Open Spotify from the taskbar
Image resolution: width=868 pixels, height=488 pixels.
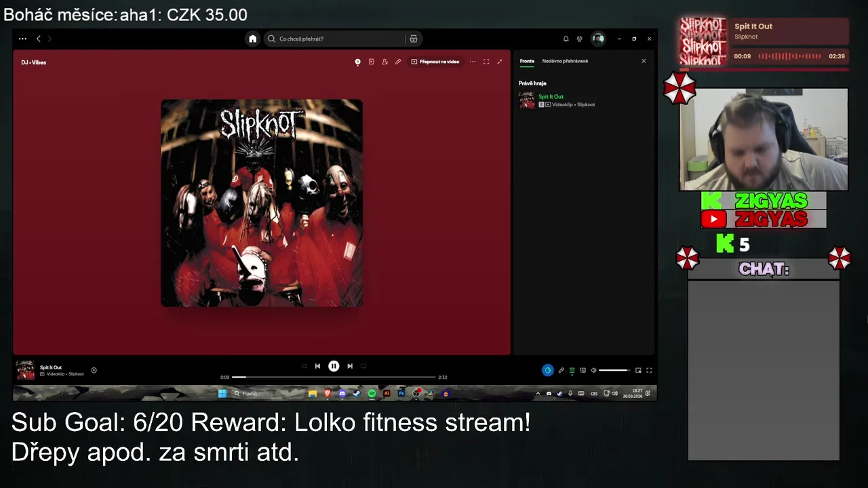click(372, 393)
